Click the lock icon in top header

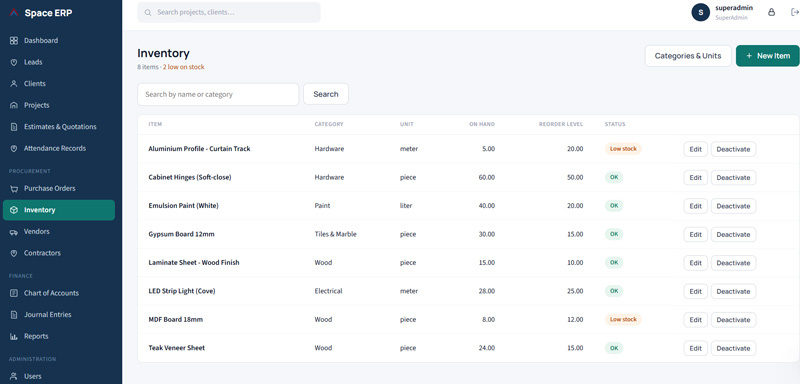click(771, 12)
